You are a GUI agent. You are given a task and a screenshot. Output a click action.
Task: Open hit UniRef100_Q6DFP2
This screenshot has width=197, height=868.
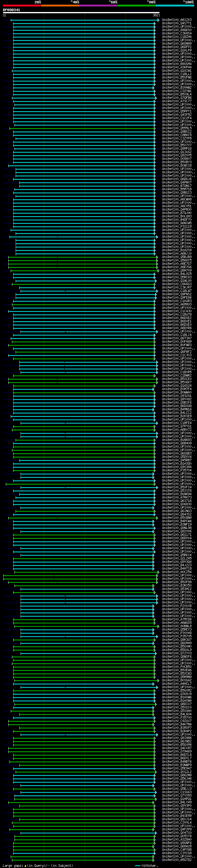point(177,47)
